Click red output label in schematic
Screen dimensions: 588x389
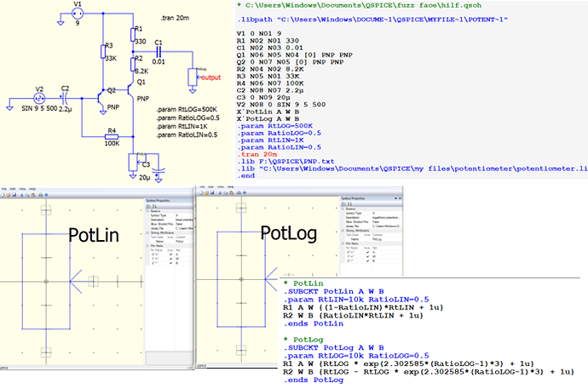pos(211,77)
